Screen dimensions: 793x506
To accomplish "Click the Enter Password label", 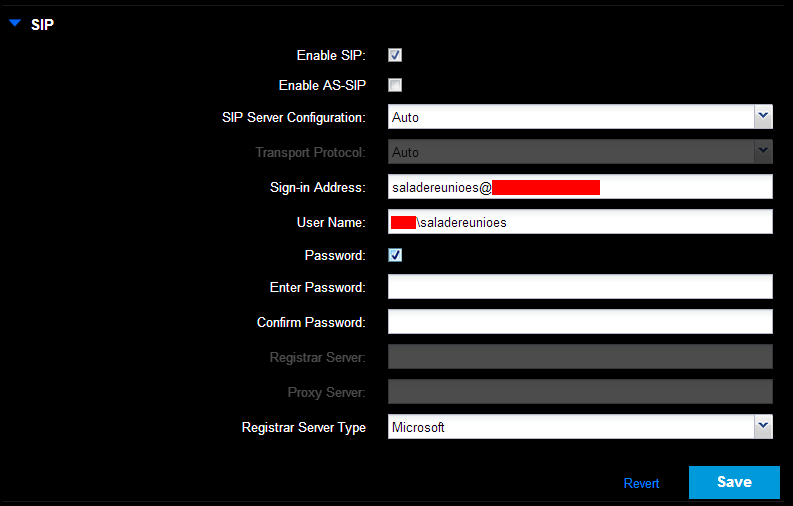I will 318,288.
